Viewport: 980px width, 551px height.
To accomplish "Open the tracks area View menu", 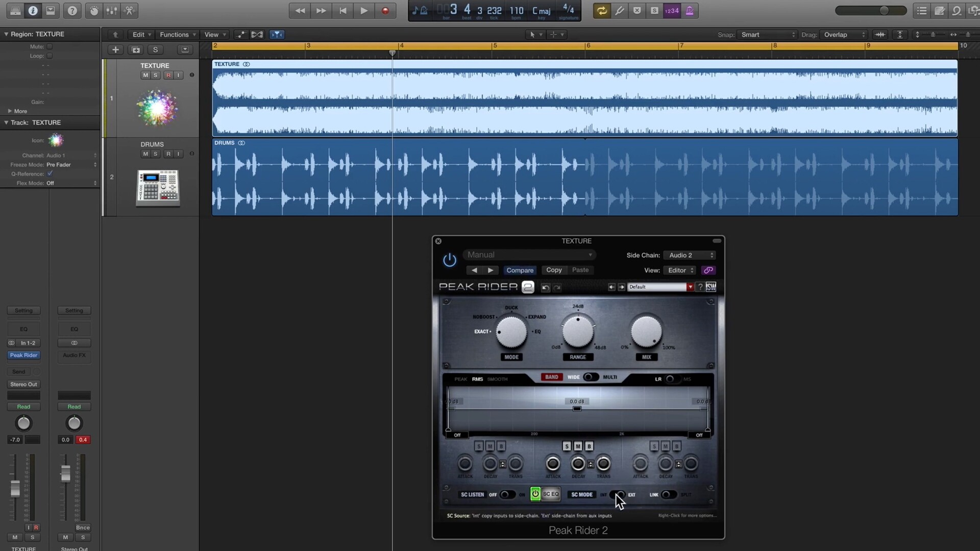I will (215, 35).
